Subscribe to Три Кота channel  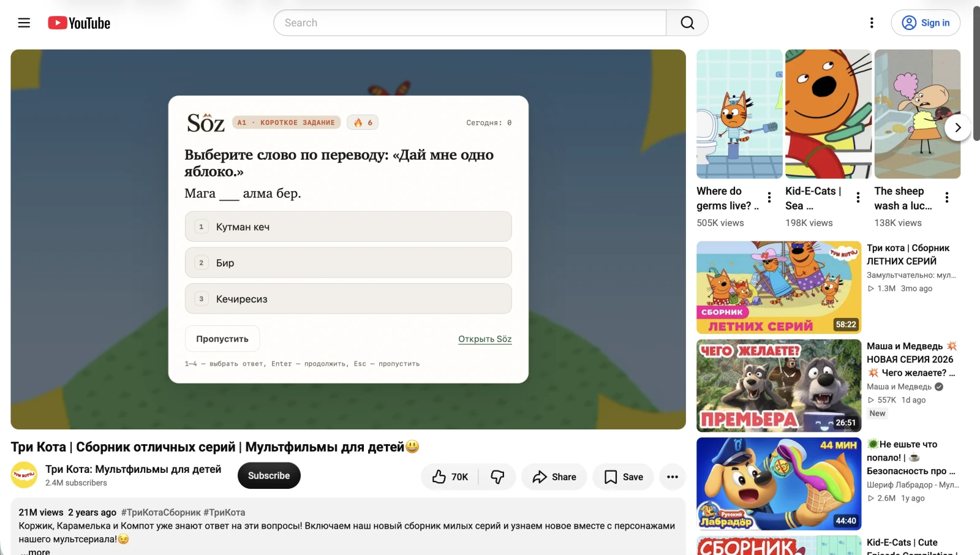[269, 475]
